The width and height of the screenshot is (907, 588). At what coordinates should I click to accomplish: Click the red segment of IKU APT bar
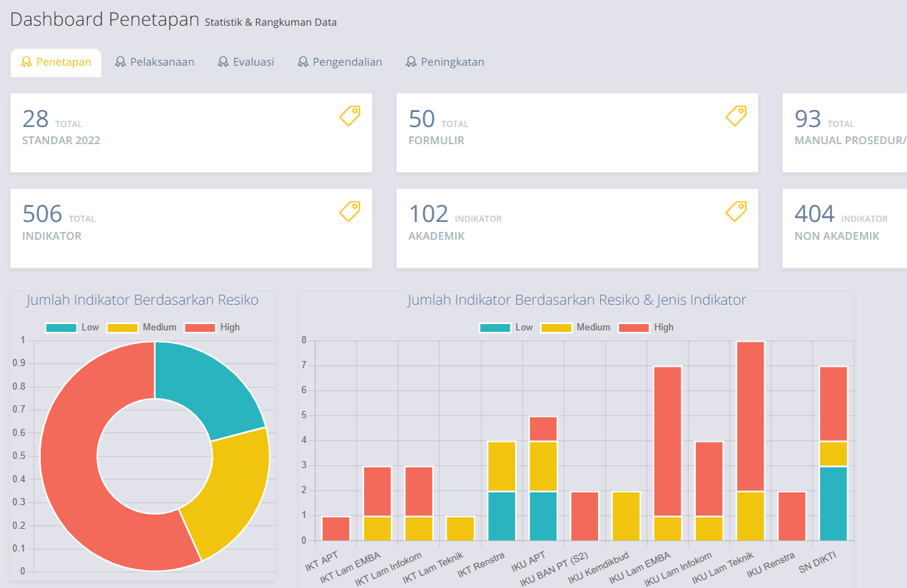[543, 429]
